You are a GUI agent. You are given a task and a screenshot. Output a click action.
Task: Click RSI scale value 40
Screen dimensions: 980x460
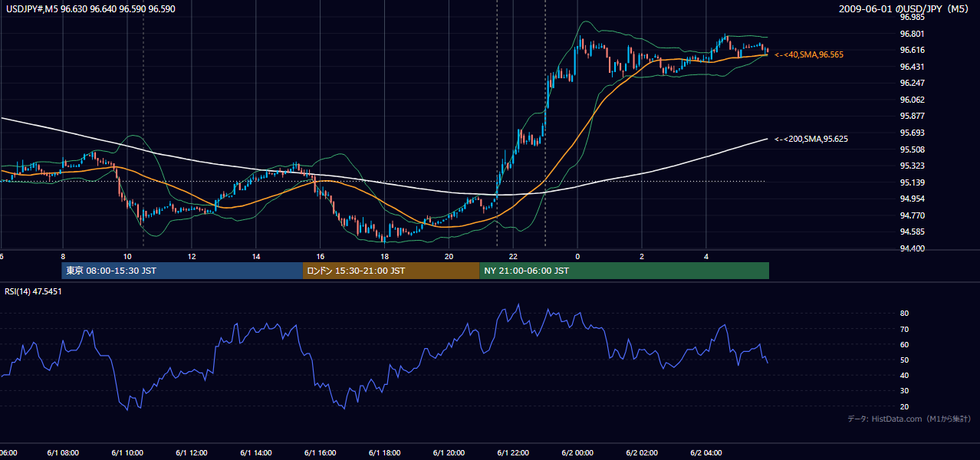[x=904, y=375]
